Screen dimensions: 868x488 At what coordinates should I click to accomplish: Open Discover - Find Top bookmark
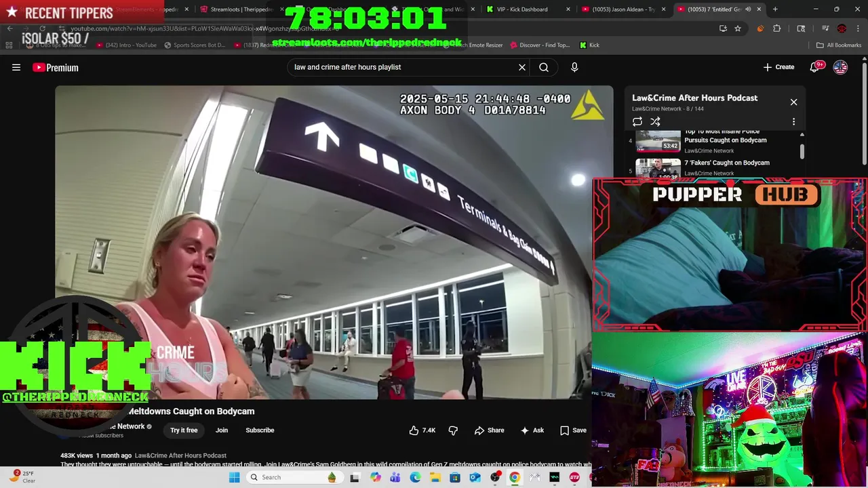click(x=539, y=45)
